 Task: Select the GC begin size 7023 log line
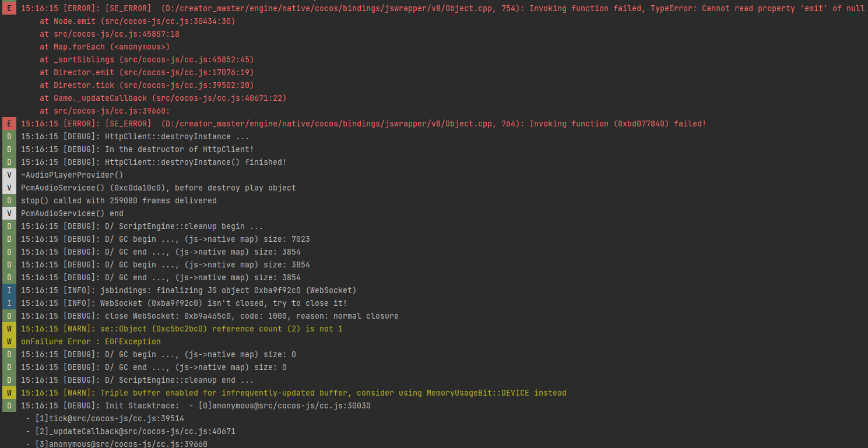click(166, 239)
